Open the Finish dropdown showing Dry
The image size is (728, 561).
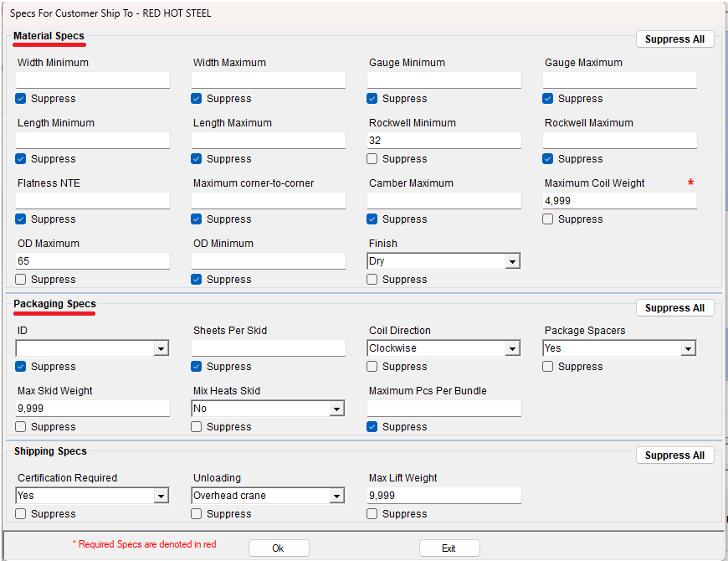point(512,261)
